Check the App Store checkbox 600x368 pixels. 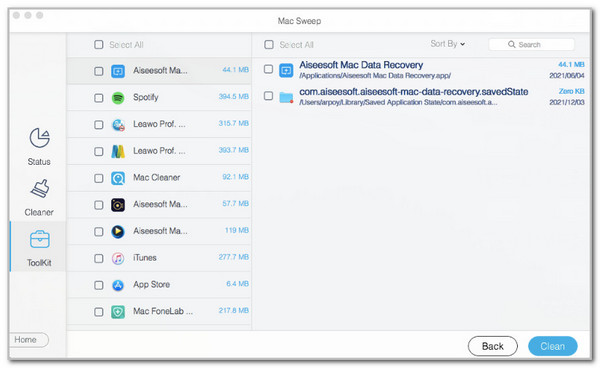pos(99,285)
